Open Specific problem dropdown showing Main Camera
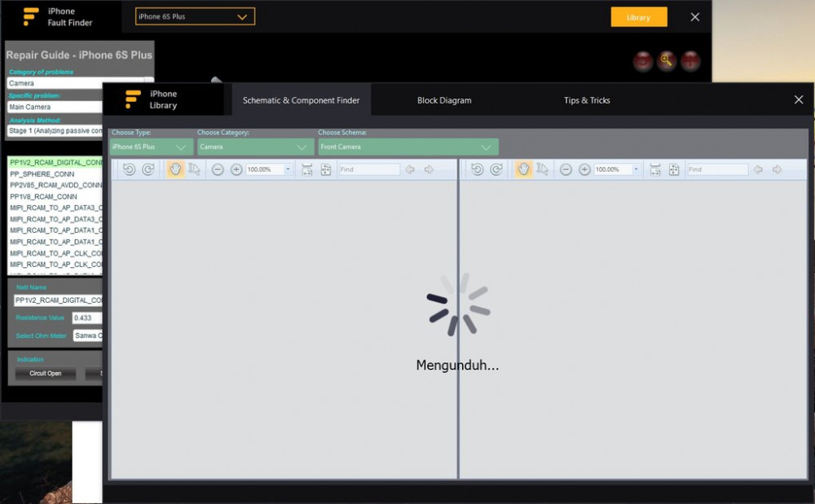The height and width of the screenshot is (504, 815). click(x=55, y=107)
